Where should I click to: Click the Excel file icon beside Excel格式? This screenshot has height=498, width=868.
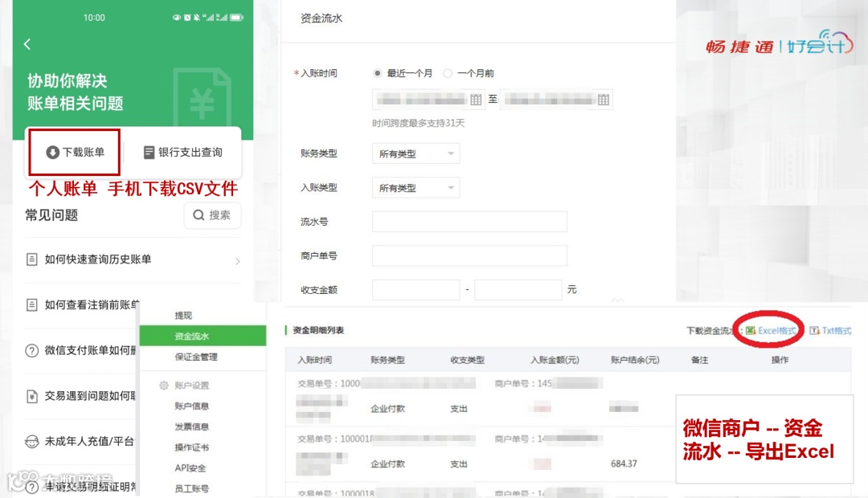[x=751, y=330]
